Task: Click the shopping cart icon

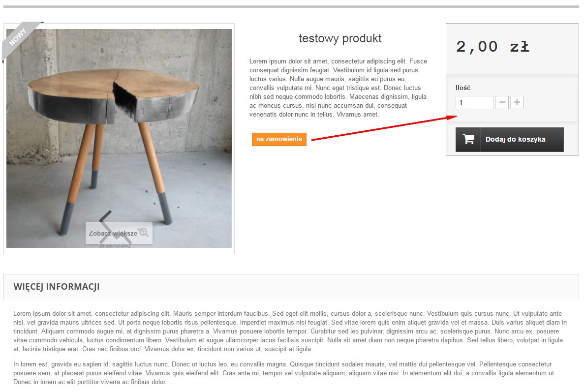Action: (468, 140)
